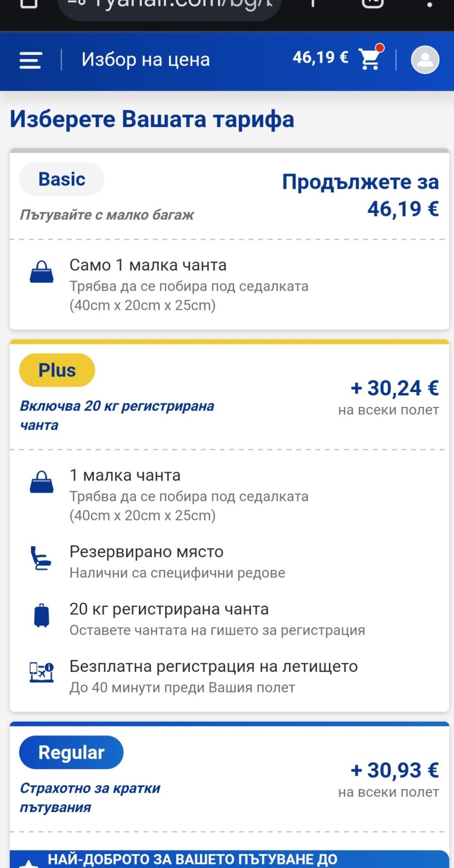Tap the airport check-in icon
The width and height of the screenshot is (454, 868).
click(42, 672)
